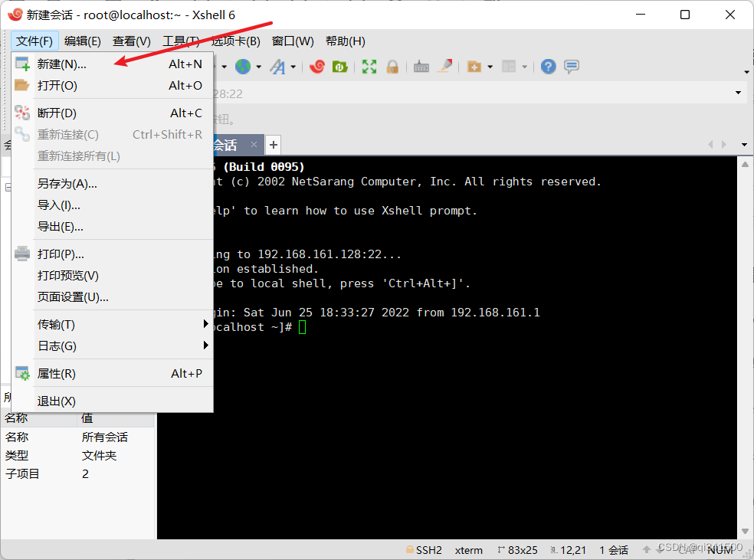
Task: Open the keyboard key-mapping icon
Action: [x=421, y=67]
